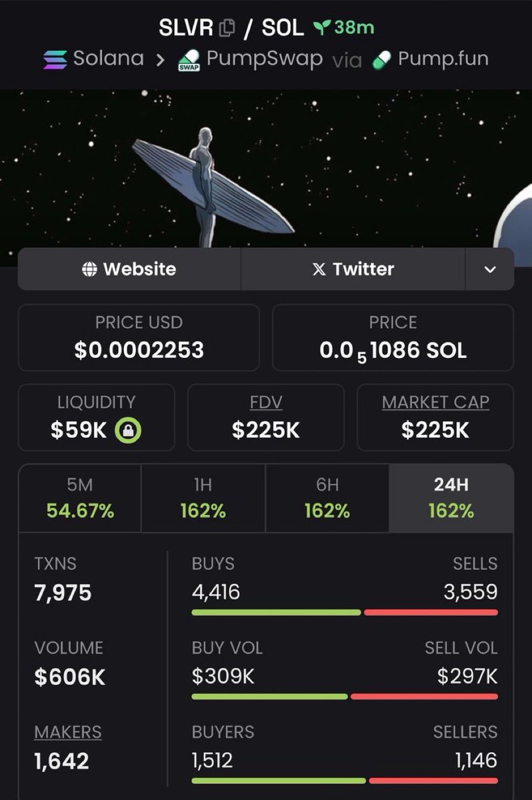Select the 6H timeframe tab

point(327,499)
